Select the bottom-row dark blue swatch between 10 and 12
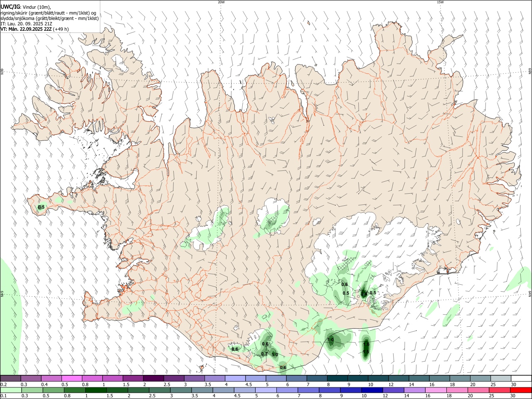532x399 pixels. click(373, 390)
